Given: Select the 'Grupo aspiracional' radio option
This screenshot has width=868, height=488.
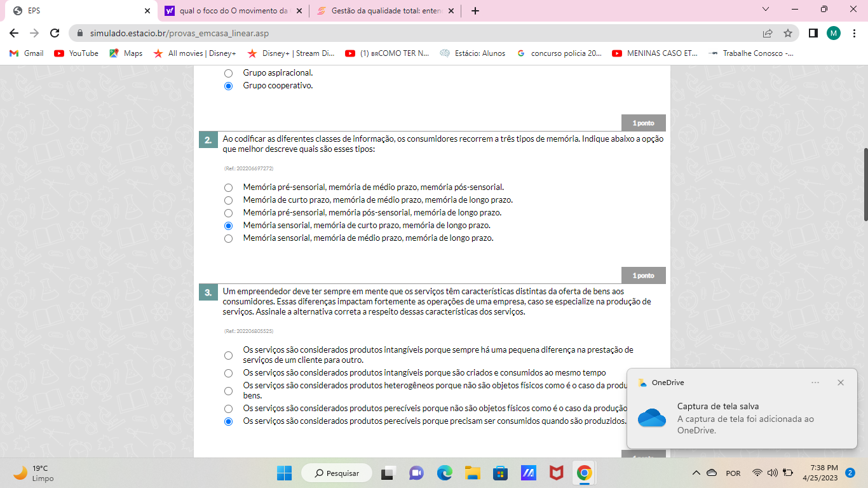Looking at the screenshot, I should click(228, 73).
